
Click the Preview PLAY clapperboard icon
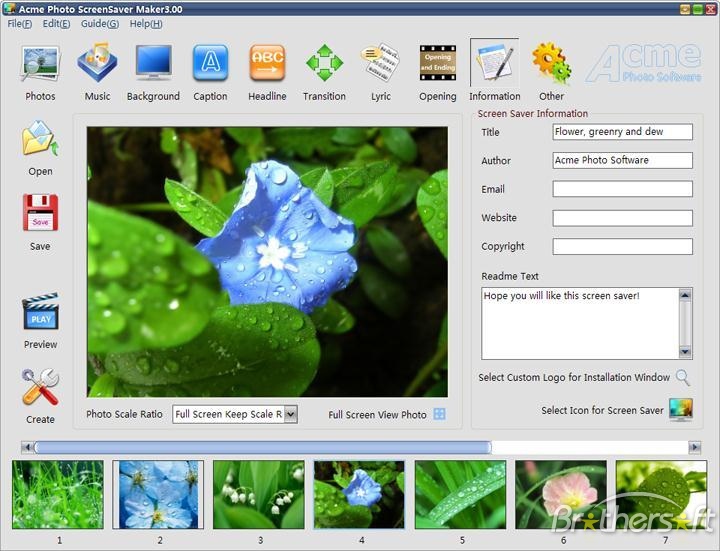tap(40, 311)
